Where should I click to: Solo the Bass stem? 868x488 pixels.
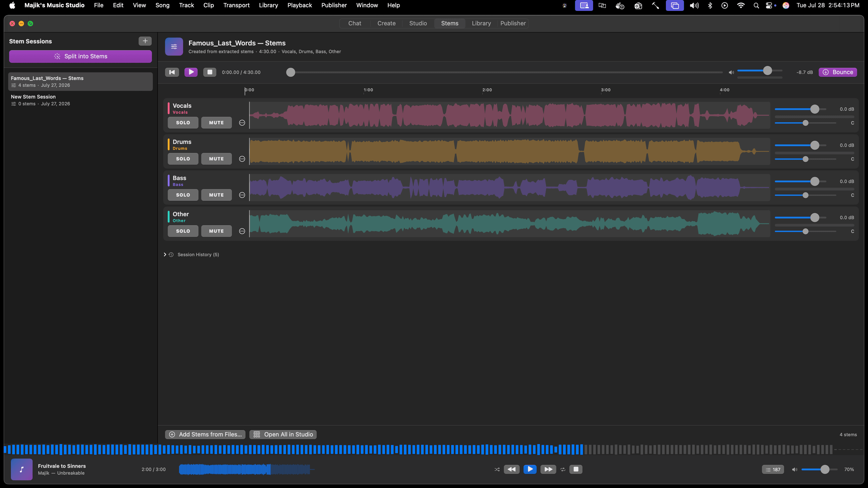coord(183,195)
